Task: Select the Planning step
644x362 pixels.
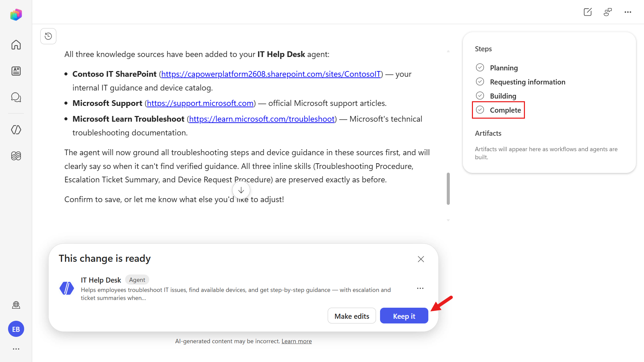Action: 497,68
